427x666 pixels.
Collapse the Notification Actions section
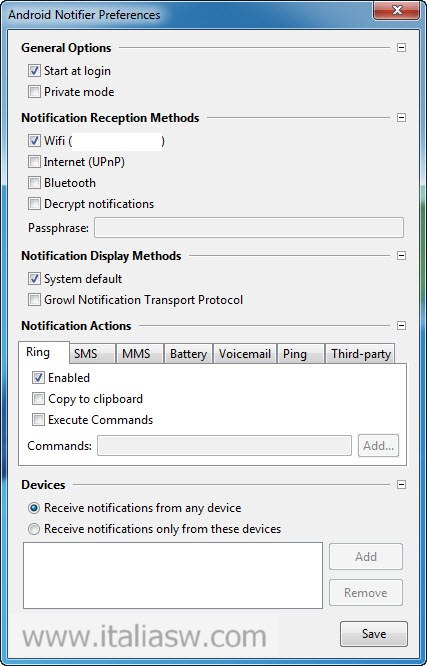click(401, 325)
